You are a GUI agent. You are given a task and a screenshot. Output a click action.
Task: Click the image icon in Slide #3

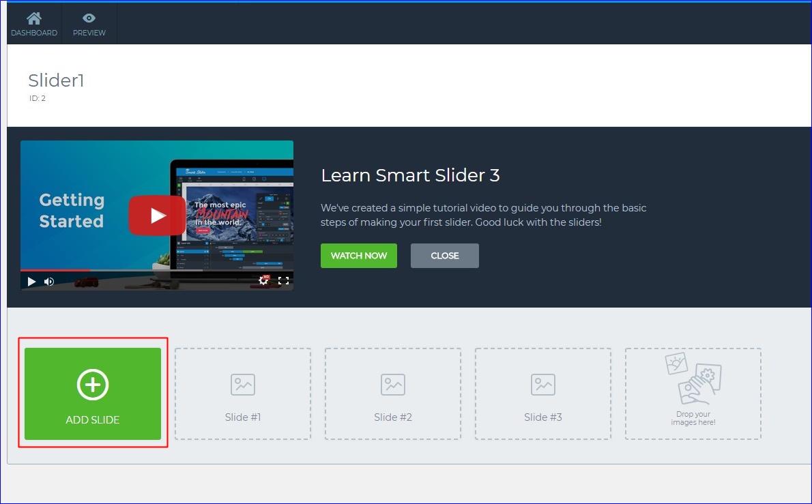[x=543, y=385]
